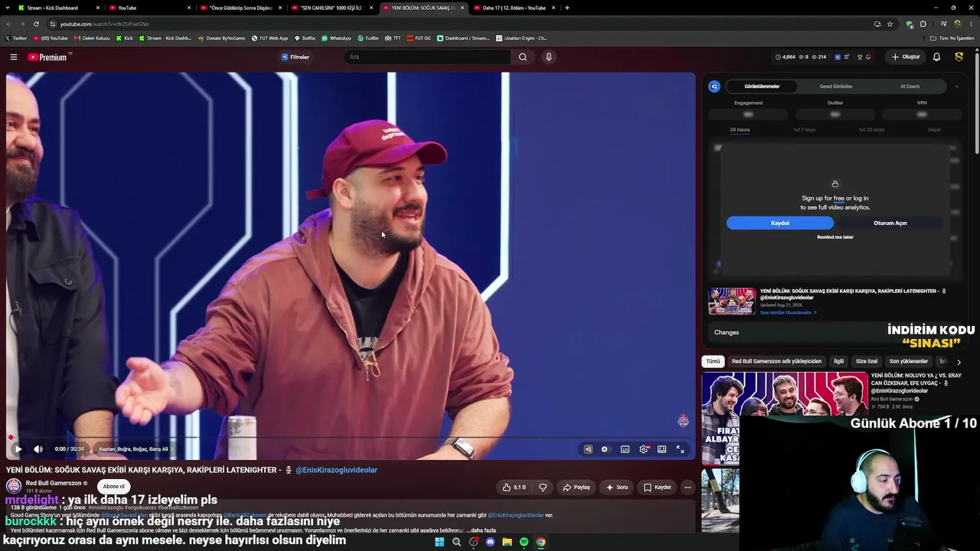Viewport: 980px width, 551px height.
Task: Enter fullscreen video mode
Action: [680, 449]
